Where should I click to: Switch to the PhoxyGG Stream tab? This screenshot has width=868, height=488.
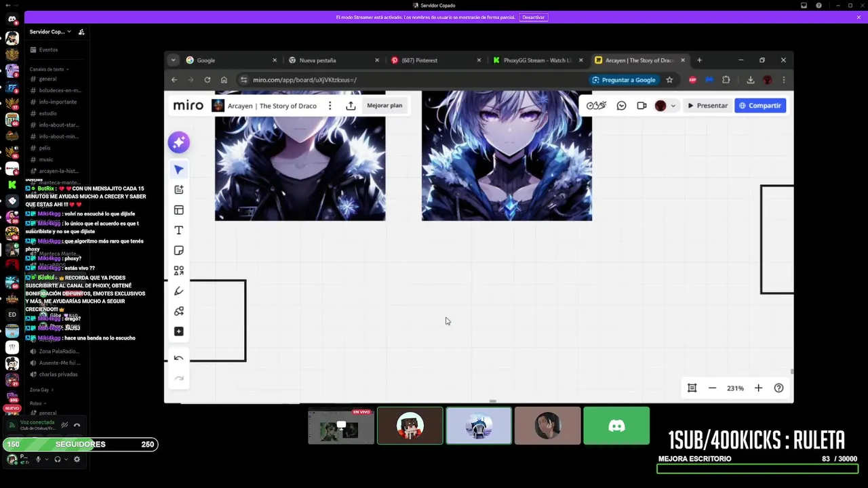[x=537, y=60]
